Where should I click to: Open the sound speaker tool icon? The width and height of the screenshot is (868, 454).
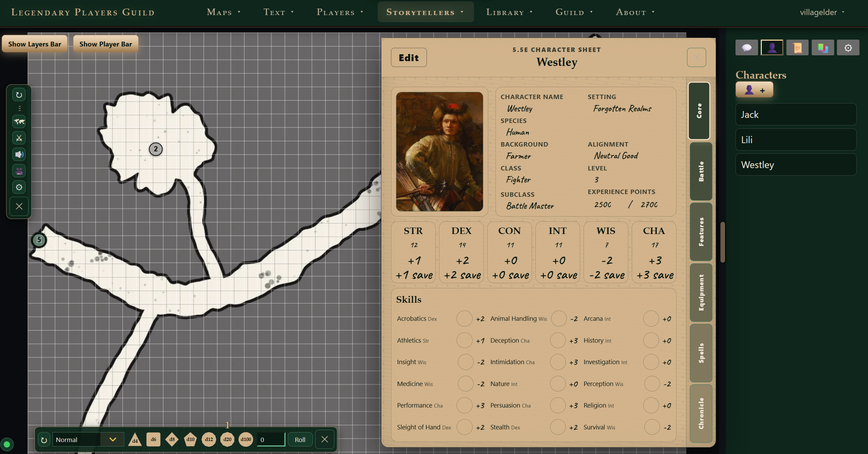click(x=19, y=154)
